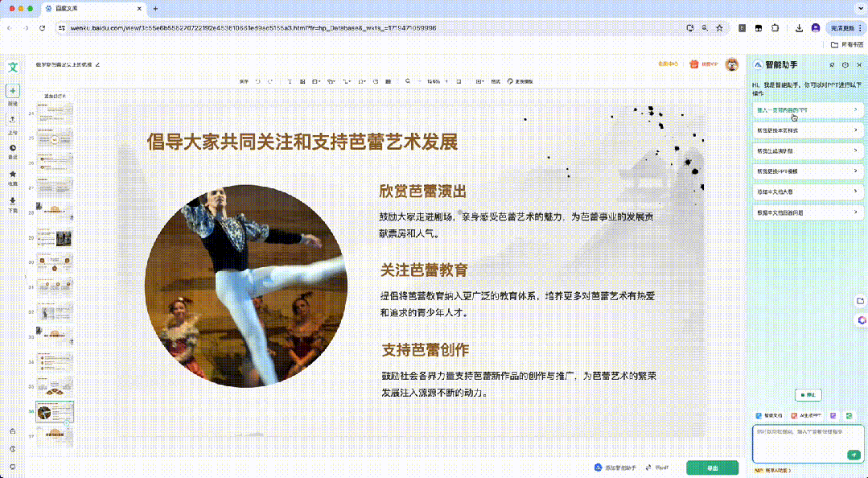Click the 支持芭蕾创作 heading

pyautogui.click(x=425, y=350)
